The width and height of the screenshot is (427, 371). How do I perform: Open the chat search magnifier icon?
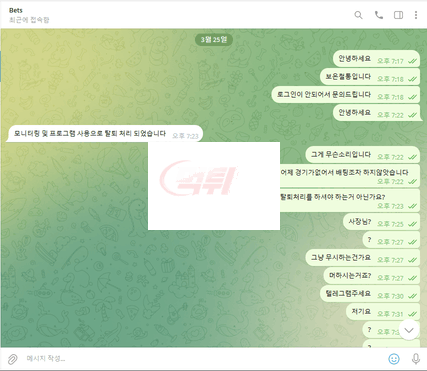coord(358,15)
